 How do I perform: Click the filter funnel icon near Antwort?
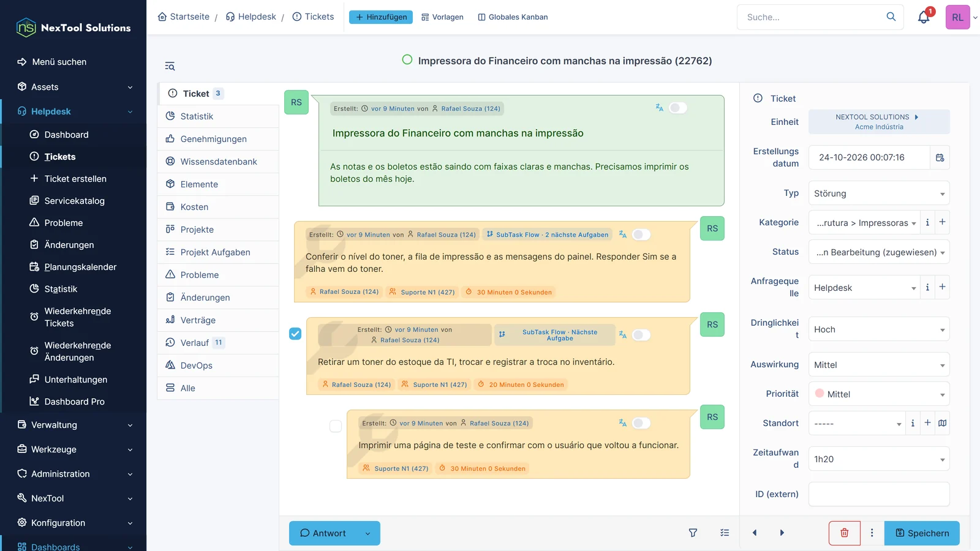click(x=693, y=533)
